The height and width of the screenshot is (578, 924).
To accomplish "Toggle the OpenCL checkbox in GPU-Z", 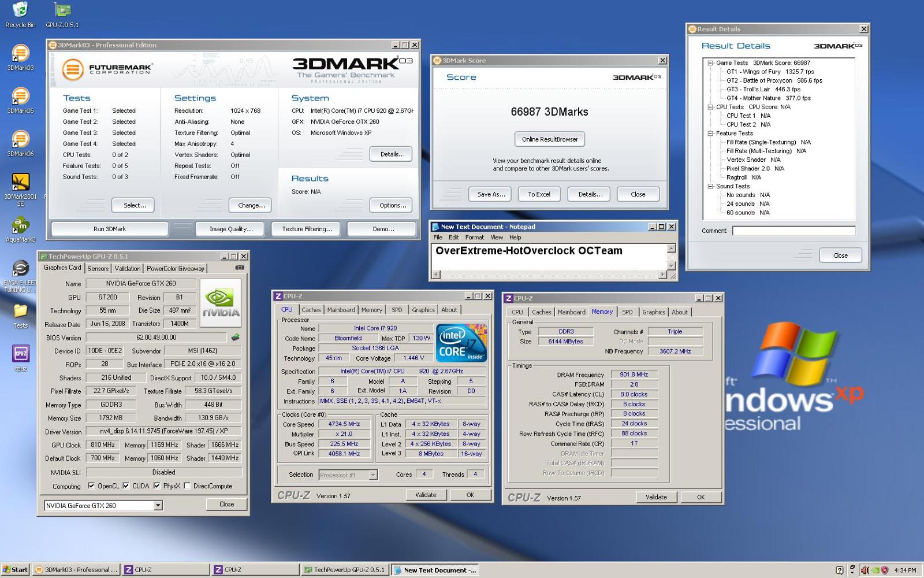I will [91, 486].
